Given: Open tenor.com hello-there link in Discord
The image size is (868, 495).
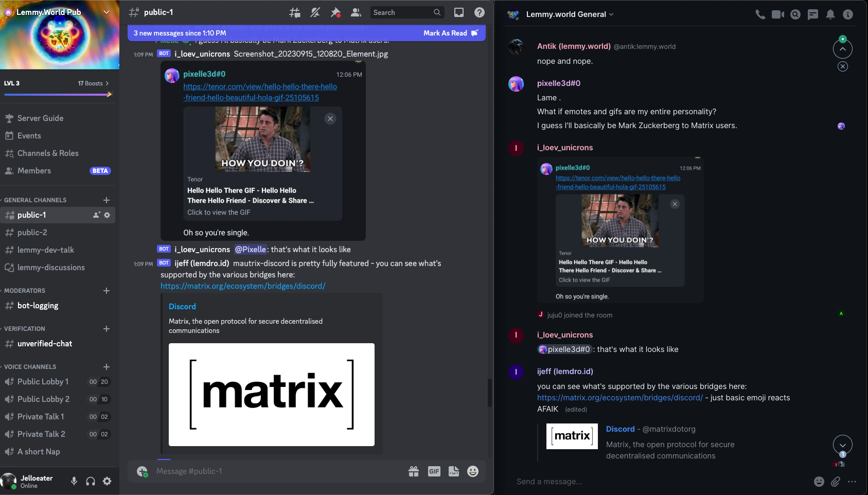Looking at the screenshot, I should coord(260,92).
